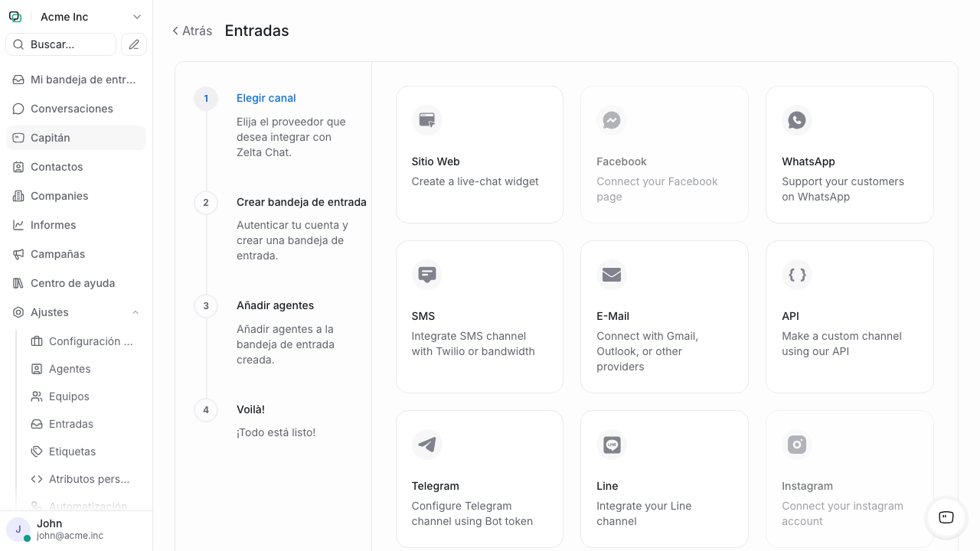Click the WhatsApp channel icon
The height and width of the screenshot is (551, 980).
pyautogui.click(x=797, y=120)
